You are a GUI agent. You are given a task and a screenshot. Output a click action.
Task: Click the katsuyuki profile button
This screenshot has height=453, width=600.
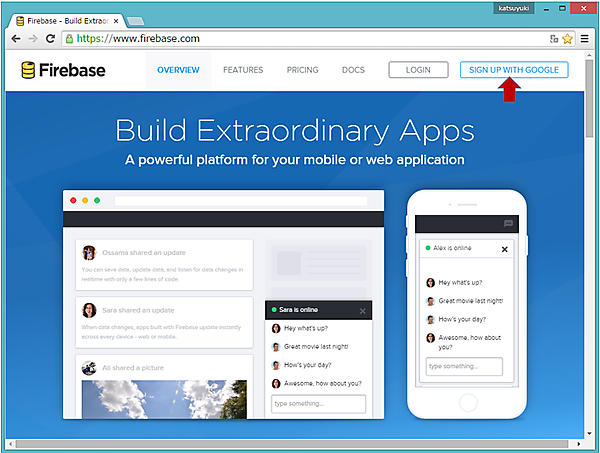514,8
